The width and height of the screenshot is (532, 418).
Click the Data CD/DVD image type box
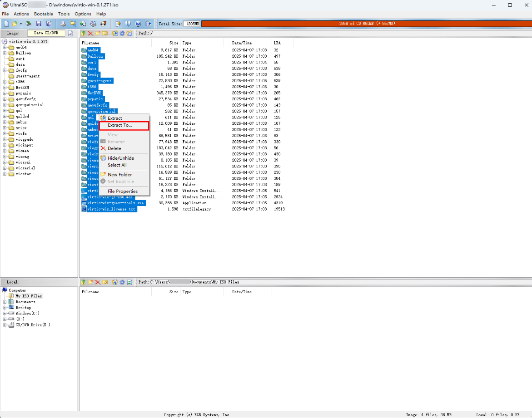coord(46,33)
